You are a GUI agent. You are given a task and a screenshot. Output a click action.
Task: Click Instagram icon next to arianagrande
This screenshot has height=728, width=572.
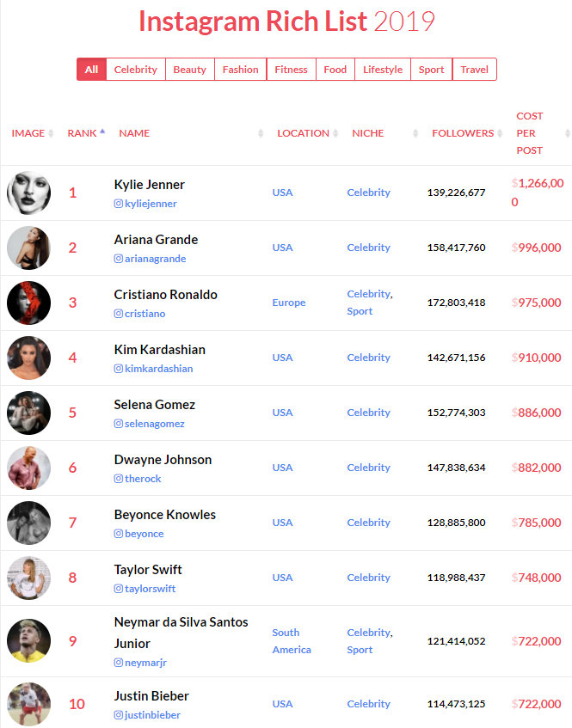pos(119,259)
